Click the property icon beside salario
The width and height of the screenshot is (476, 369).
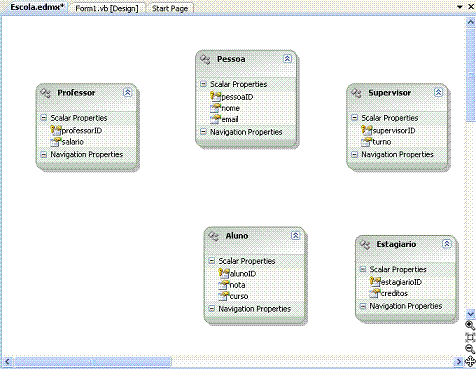tap(56, 142)
